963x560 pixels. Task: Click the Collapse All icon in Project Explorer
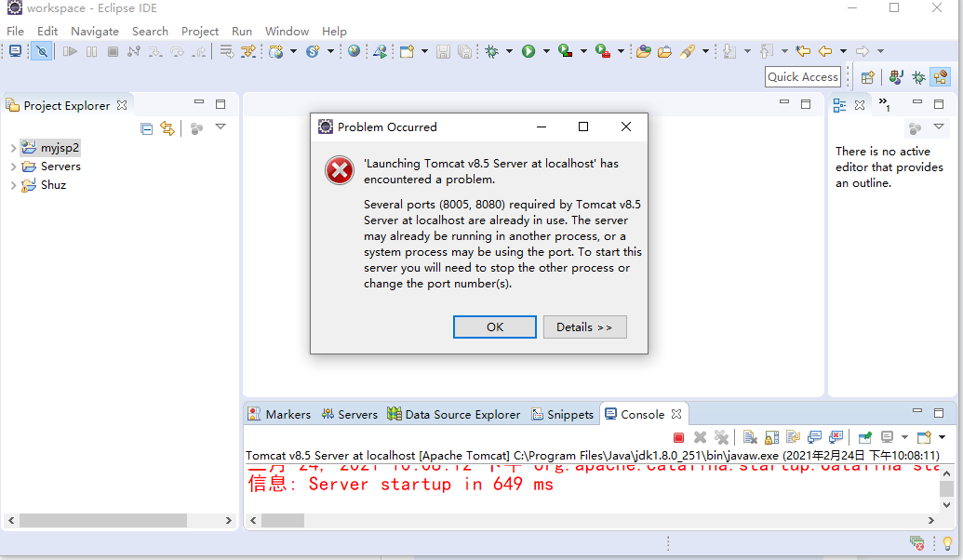click(146, 129)
